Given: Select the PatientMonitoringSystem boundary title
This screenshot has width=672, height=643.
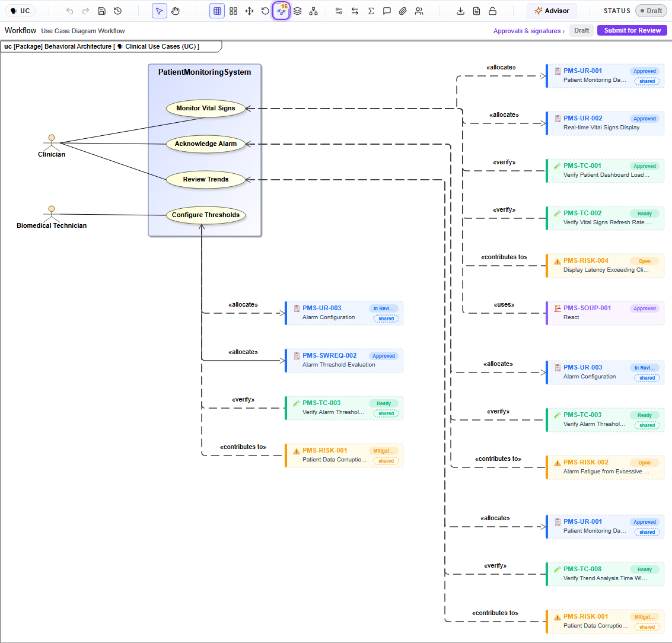Looking at the screenshot, I should pyautogui.click(x=205, y=72).
